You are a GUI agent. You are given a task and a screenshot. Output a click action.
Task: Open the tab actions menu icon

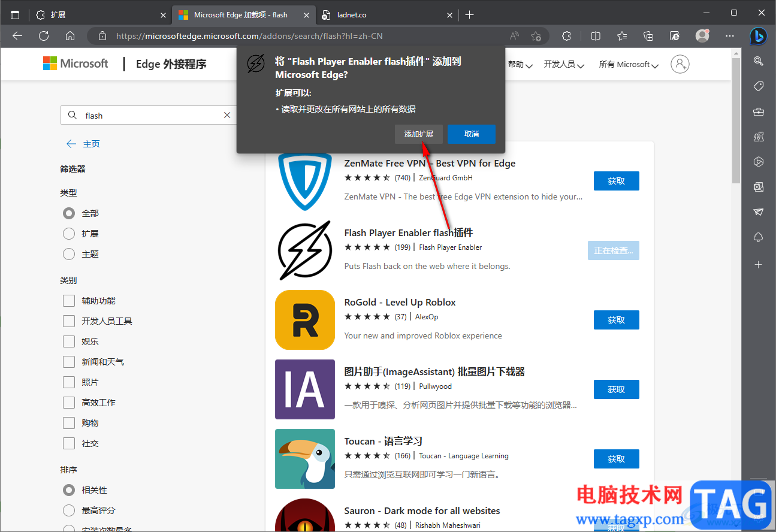coord(15,15)
